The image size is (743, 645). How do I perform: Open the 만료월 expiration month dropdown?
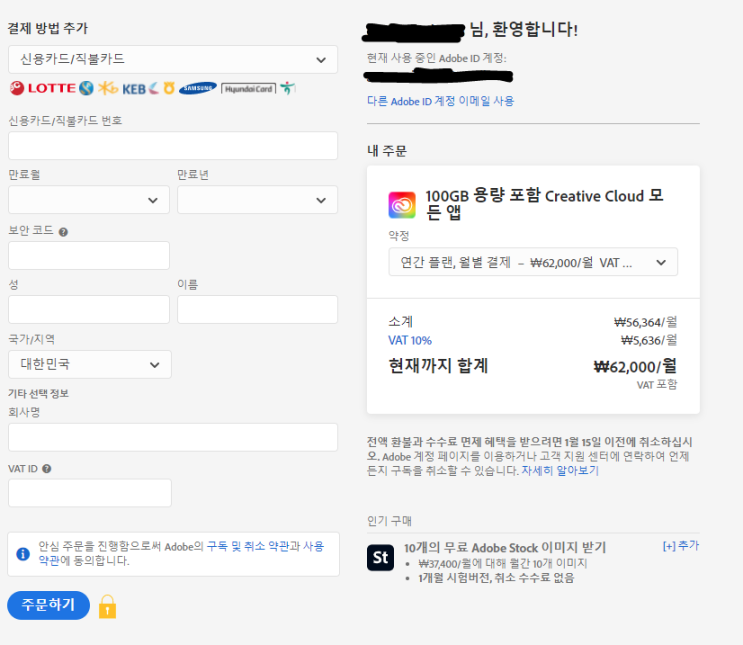click(89, 200)
